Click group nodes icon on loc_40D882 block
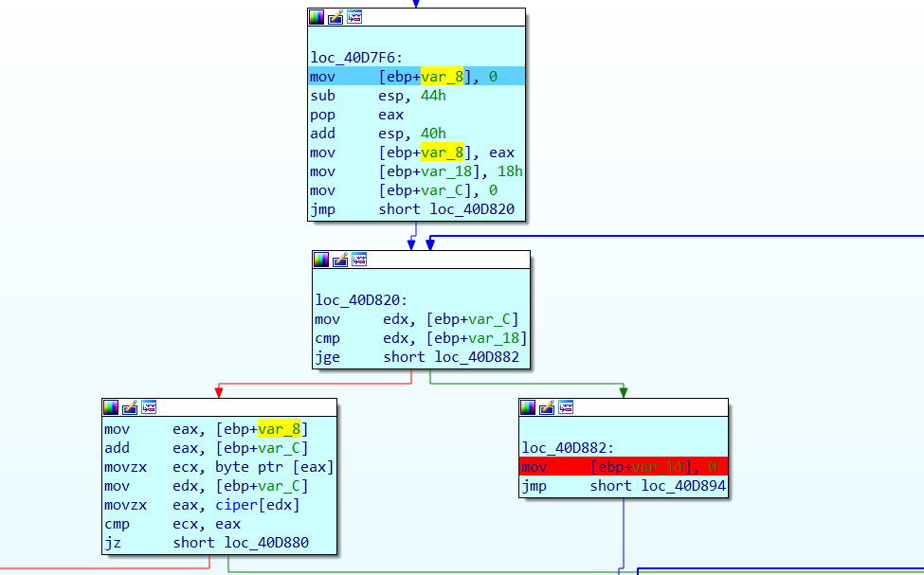 tap(566, 407)
